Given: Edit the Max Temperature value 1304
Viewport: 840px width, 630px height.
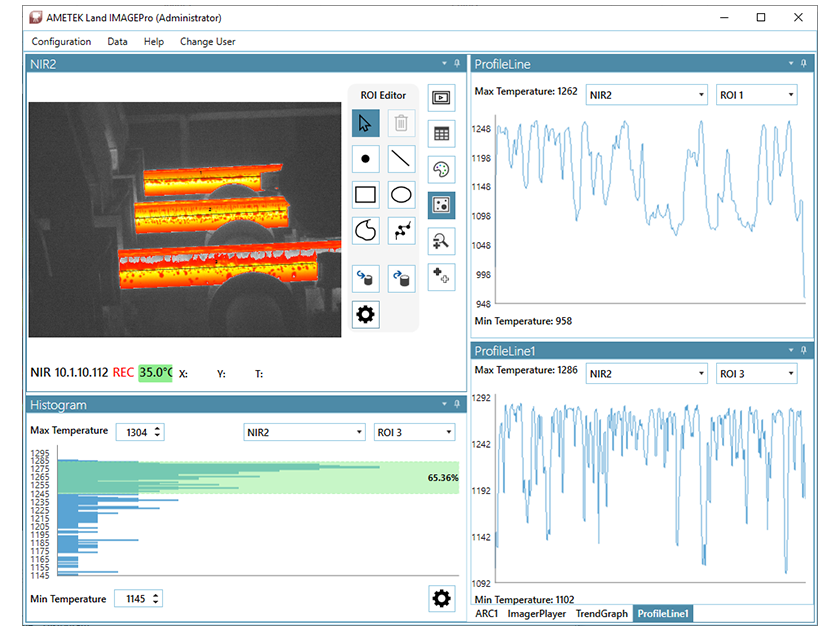Looking at the screenshot, I should coord(138,431).
